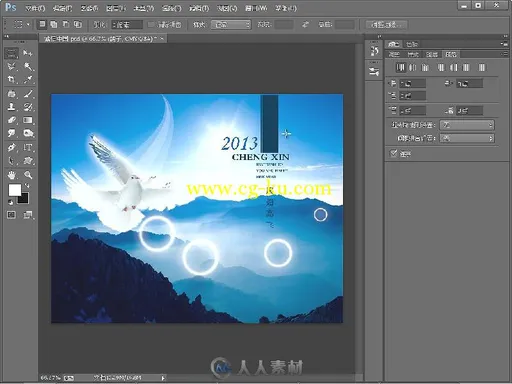Select the Shape tool

[x=28, y=161]
